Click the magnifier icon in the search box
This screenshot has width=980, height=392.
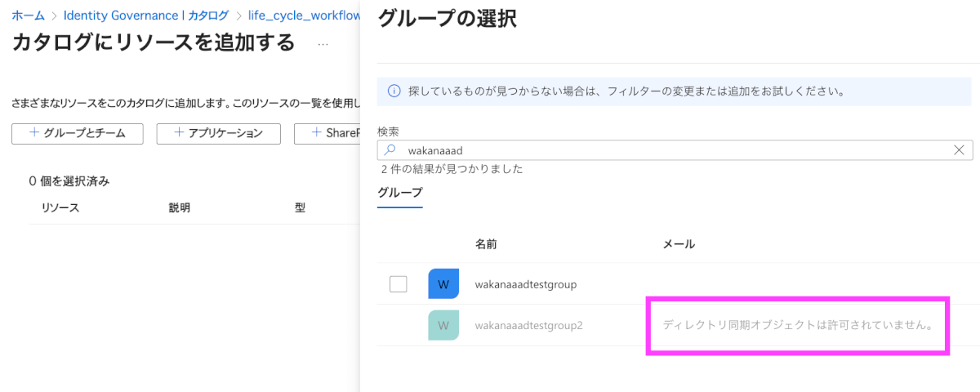pyautogui.click(x=390, y=150)
